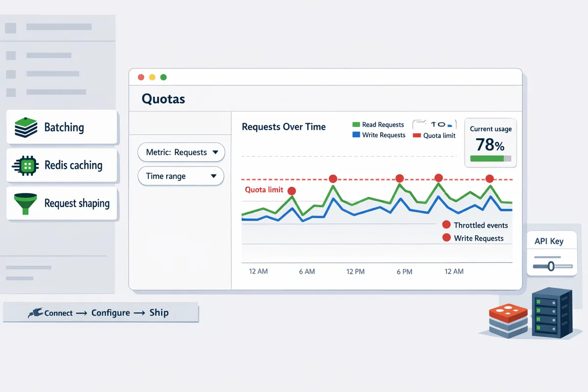
Task: Click the Redis caching chip icon
Action: [x=25, y=166]
